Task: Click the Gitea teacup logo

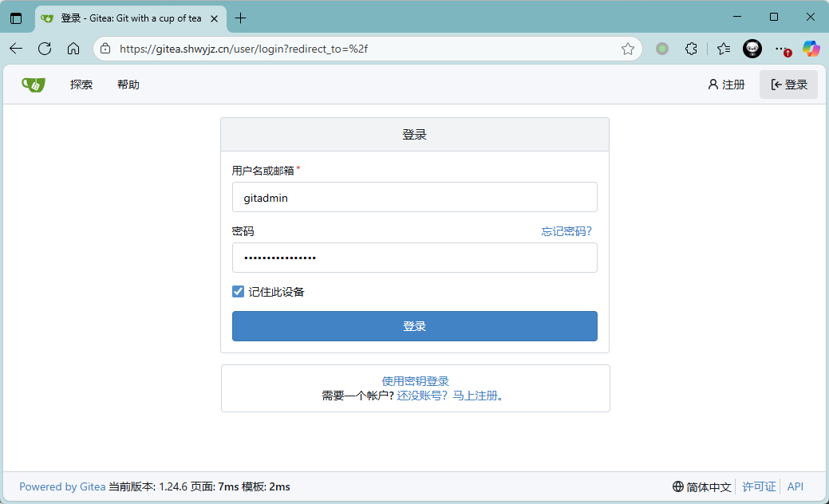Action: [34, 85]
